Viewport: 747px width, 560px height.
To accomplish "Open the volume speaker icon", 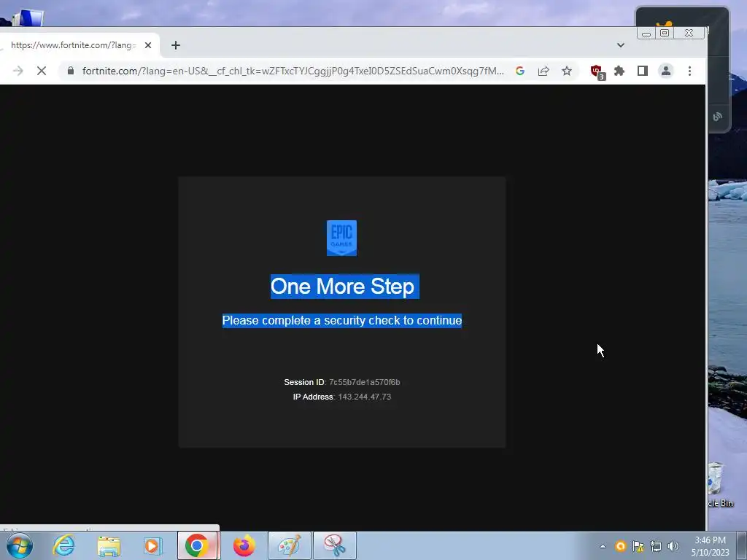I will (673, 546).
